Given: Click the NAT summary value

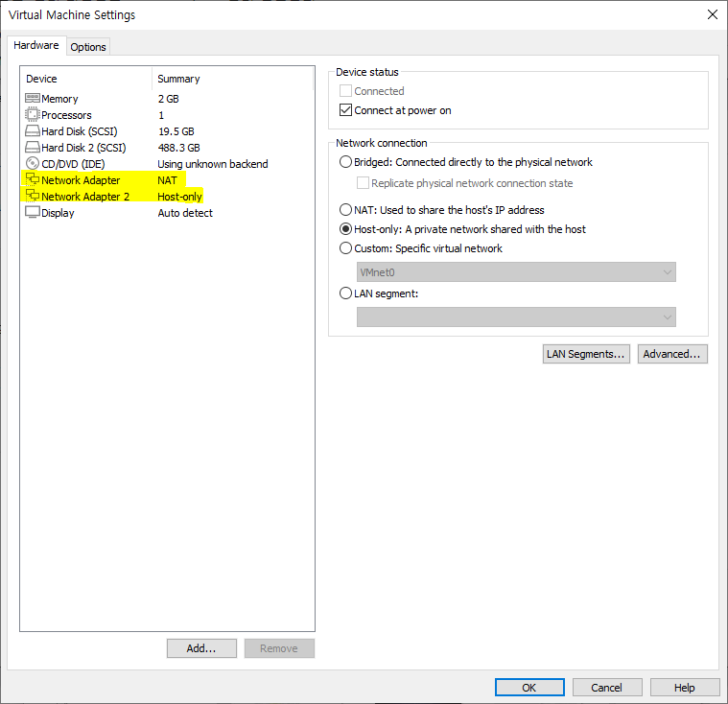Looking at the screenshot, I should 167,180.
